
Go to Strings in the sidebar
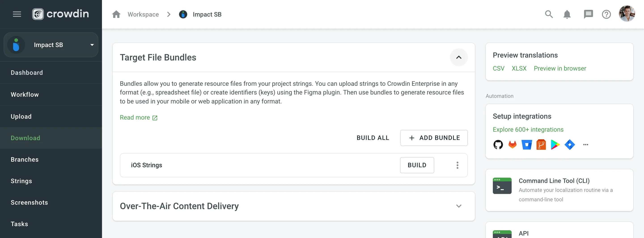(21, 181)
